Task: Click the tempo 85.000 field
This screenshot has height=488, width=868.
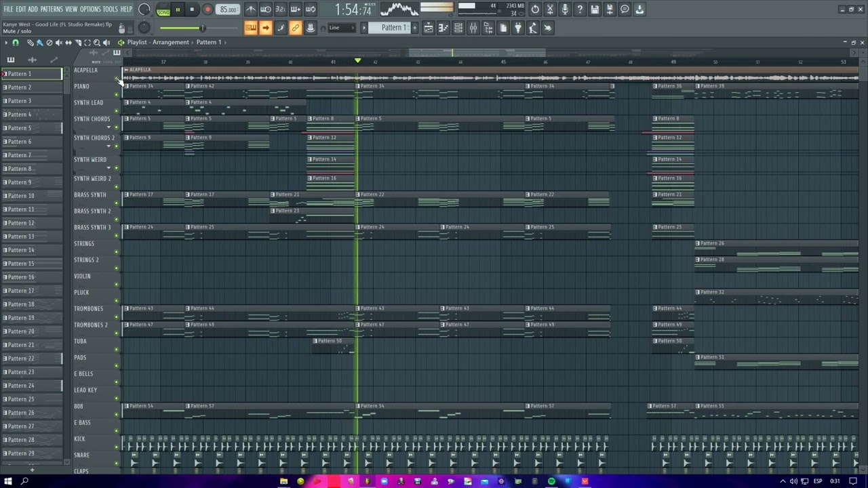Action: point(229,9)
